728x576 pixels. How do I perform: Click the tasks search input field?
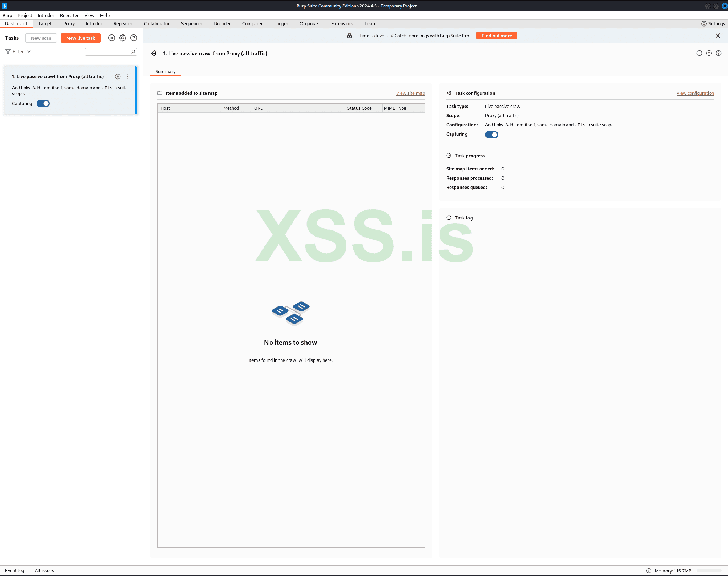(x=108, y=52)
